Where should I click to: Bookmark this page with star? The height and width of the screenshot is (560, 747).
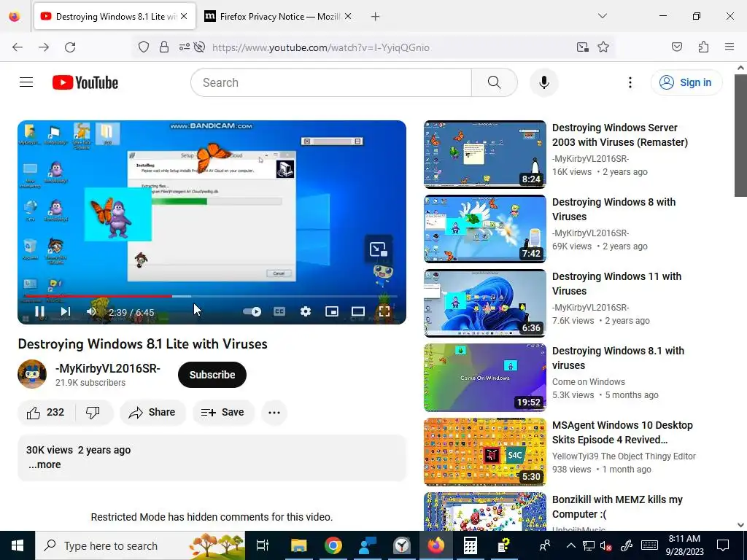(603, 47)
